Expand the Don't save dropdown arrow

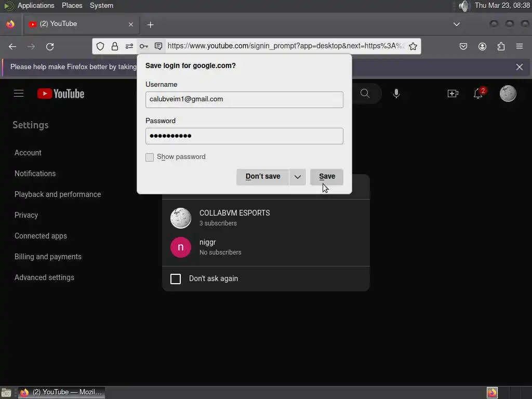point(298,177)
